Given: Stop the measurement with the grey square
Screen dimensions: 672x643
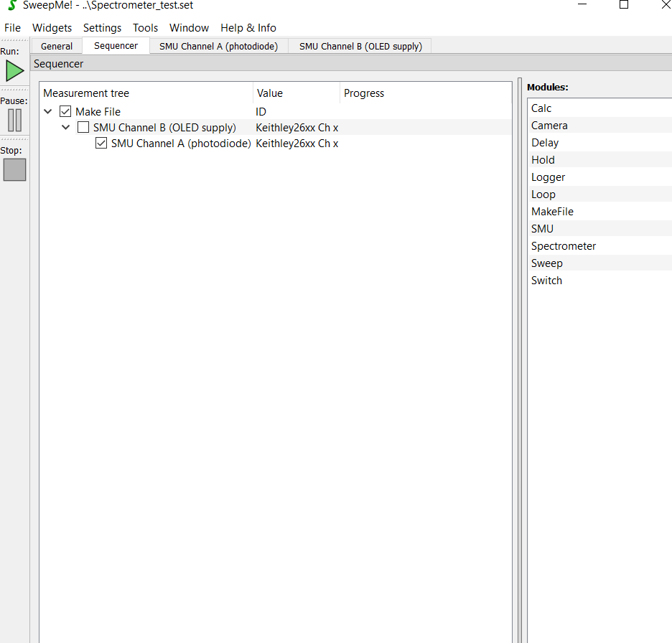Looking at the screenshot, I should [x=14, y=170].
